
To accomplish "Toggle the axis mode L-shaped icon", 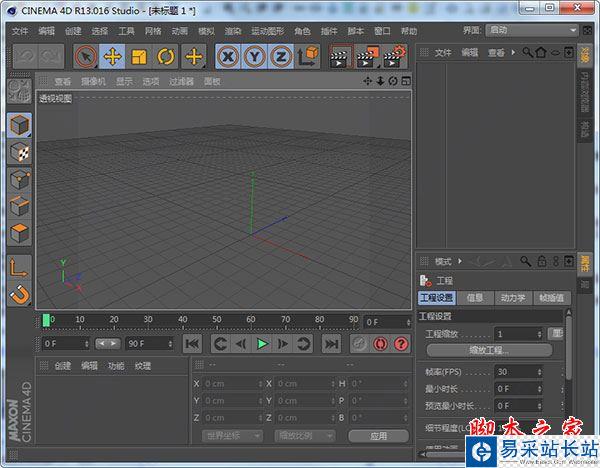I will 19,267.
